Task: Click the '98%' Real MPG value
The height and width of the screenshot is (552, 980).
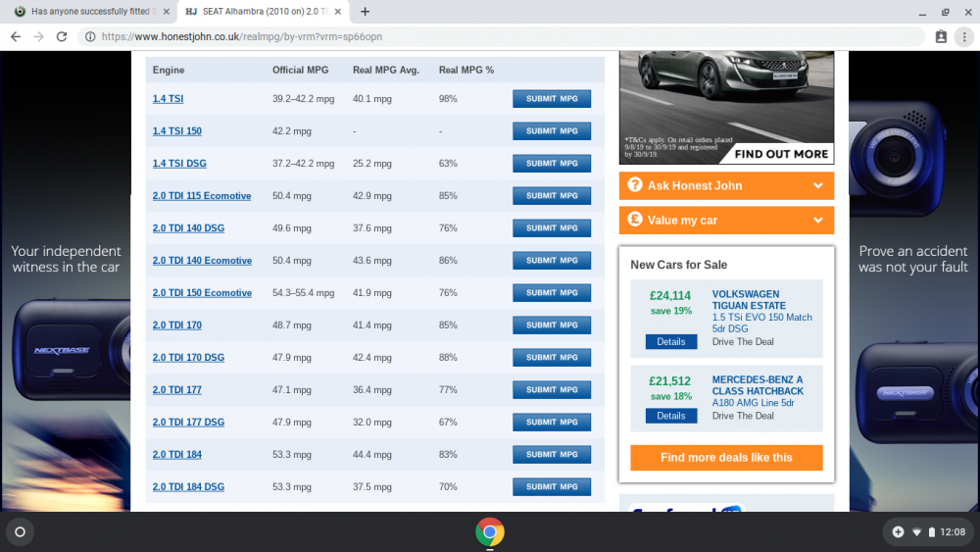Action: (x=448, y=99)
